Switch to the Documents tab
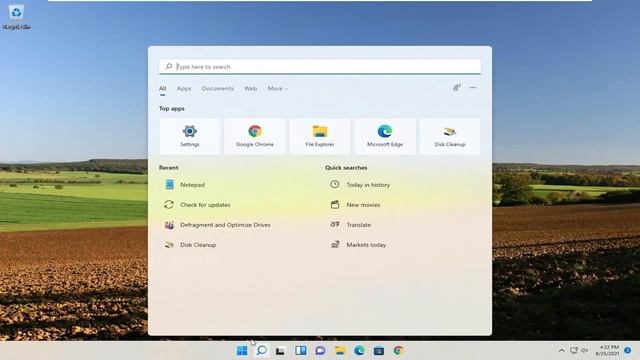Screen dimensions: 640x360 (218, 89)
